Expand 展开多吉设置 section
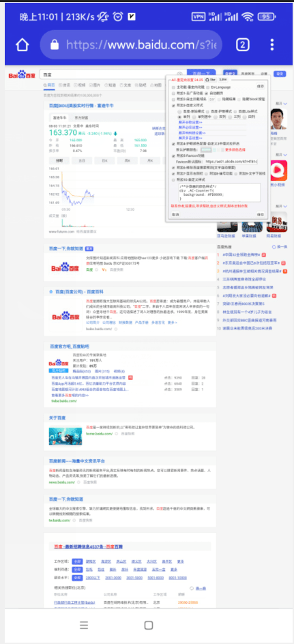 click(x=190, y=138)
